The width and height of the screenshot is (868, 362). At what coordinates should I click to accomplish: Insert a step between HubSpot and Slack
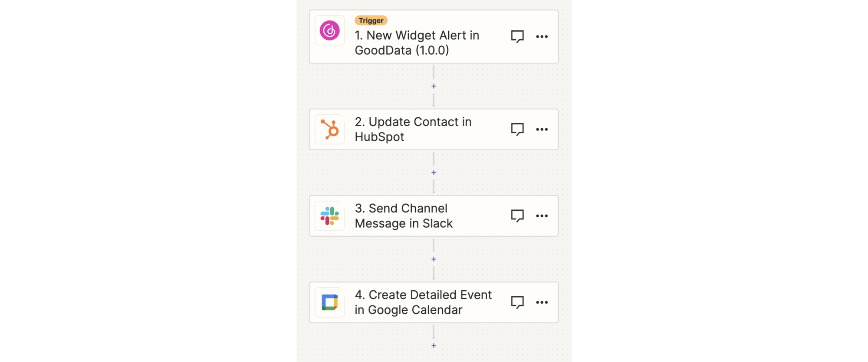tap(434, 172)
